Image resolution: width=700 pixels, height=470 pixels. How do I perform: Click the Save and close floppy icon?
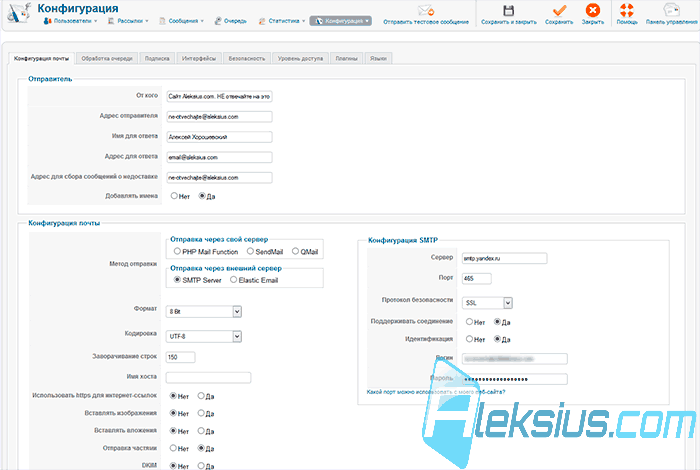click(x=508, y=10)
